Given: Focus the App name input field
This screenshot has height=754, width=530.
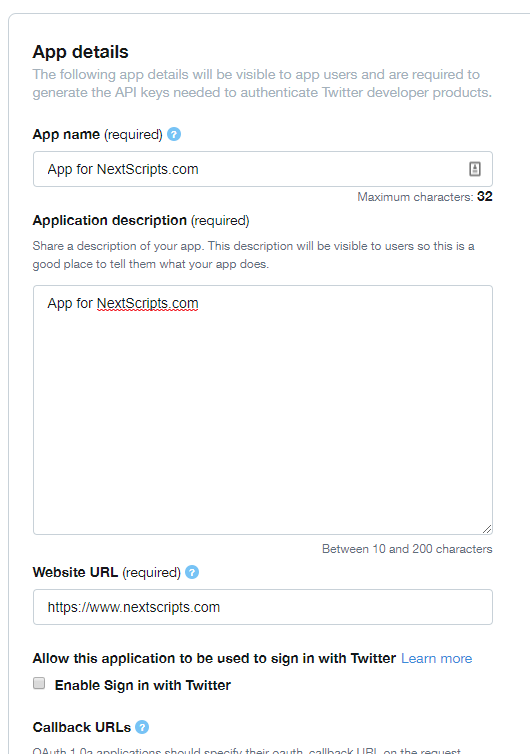Looking at the screenshot, I should (x=263, y=169).
